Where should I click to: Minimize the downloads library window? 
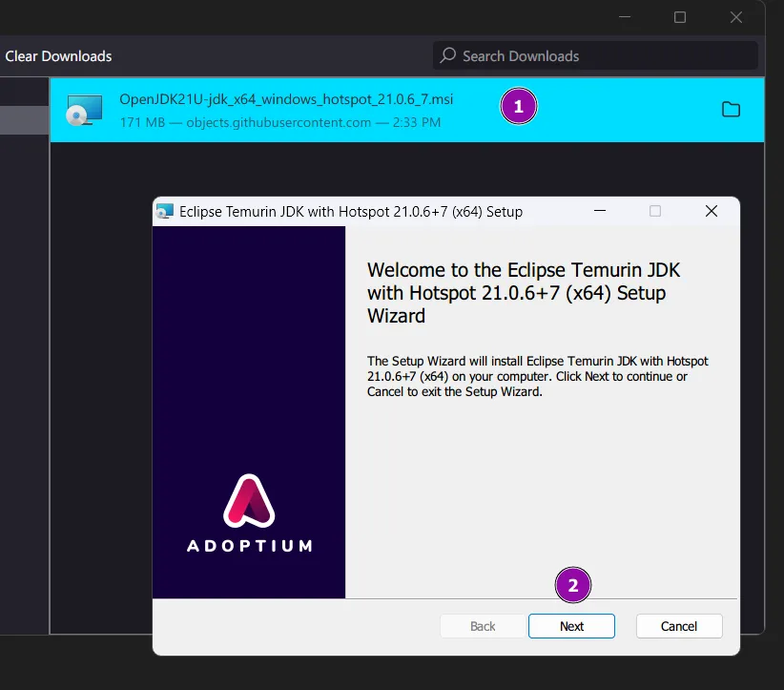click(x=624, y=17)
